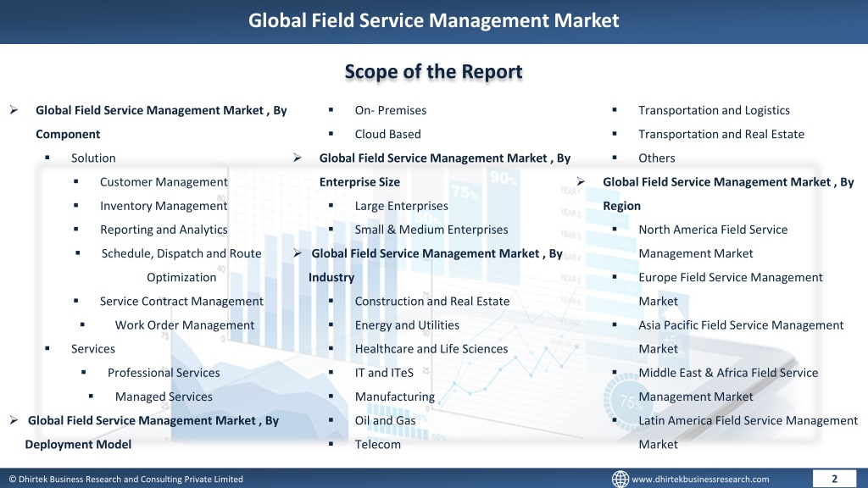Image resolution: width=868 pixels, height=488 pixels.
Task: Select the 'Scope of the Report' heading
Action: click(433, 71)
